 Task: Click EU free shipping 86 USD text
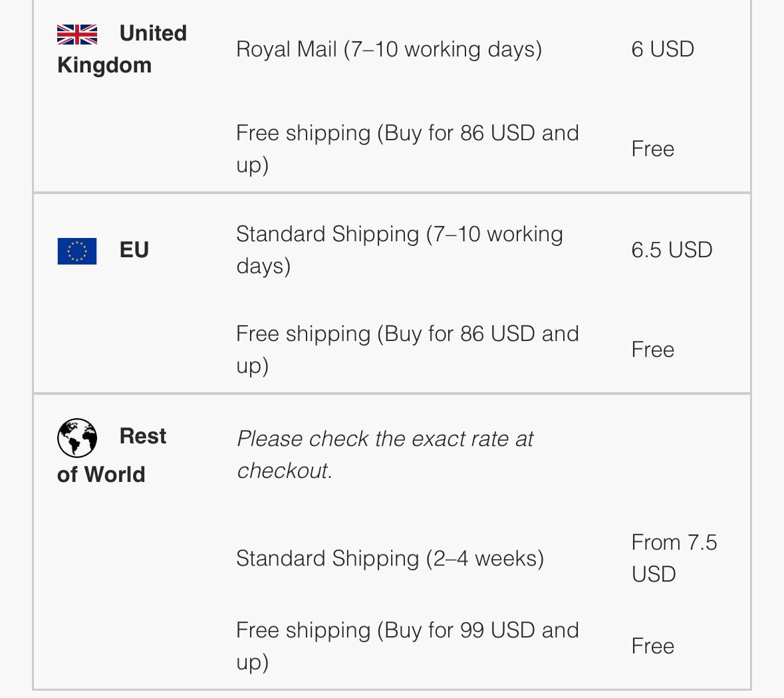pyautogui.click(x=408, y=349)
